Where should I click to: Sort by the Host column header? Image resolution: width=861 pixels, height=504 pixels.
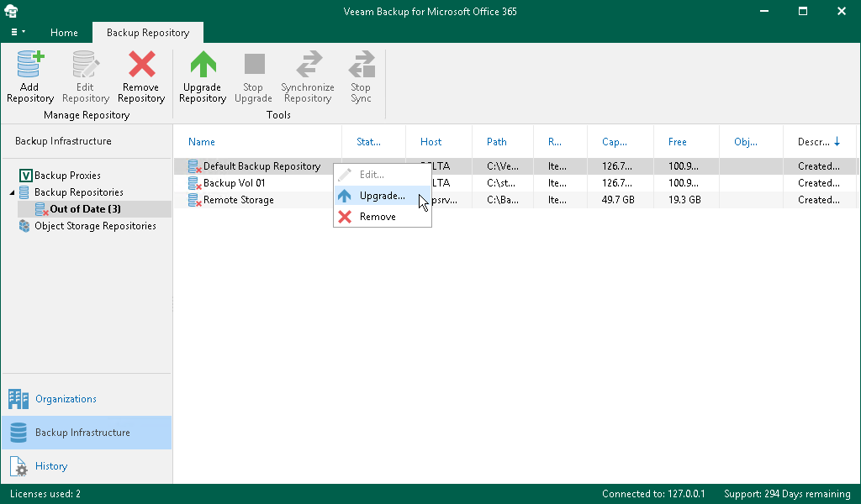coord(430,141)
